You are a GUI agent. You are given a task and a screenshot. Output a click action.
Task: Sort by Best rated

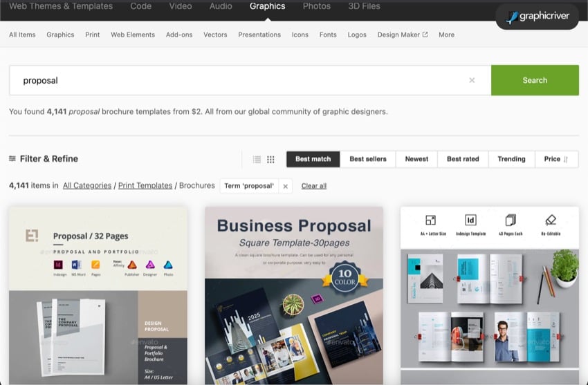[x=463, y=159]
